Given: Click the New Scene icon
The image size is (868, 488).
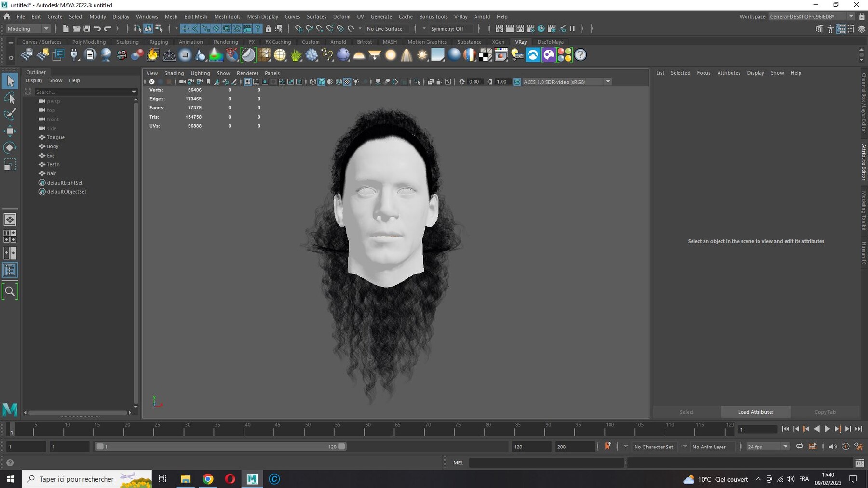Looking at the screenshot, I should [66, 29].
